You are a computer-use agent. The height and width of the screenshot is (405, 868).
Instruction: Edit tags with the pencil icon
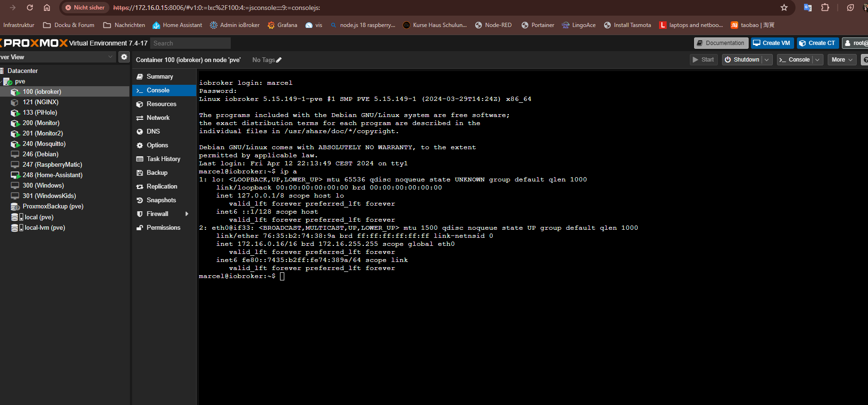pos(279,60)
